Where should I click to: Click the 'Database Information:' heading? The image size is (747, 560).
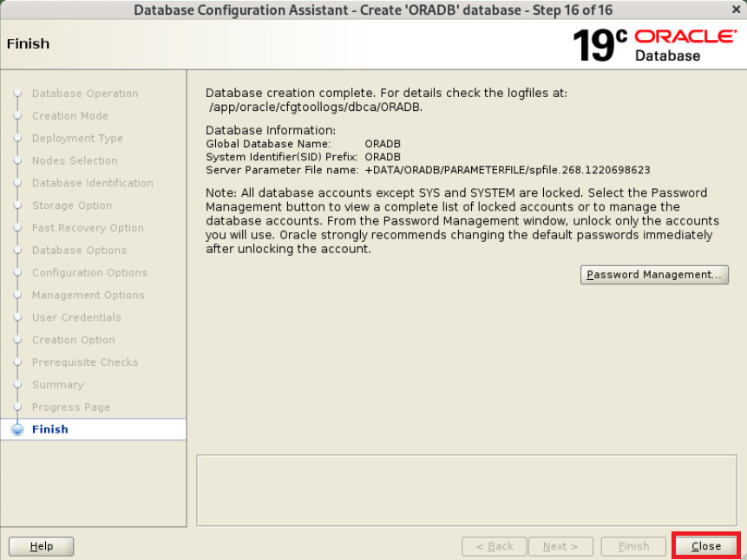271,131
